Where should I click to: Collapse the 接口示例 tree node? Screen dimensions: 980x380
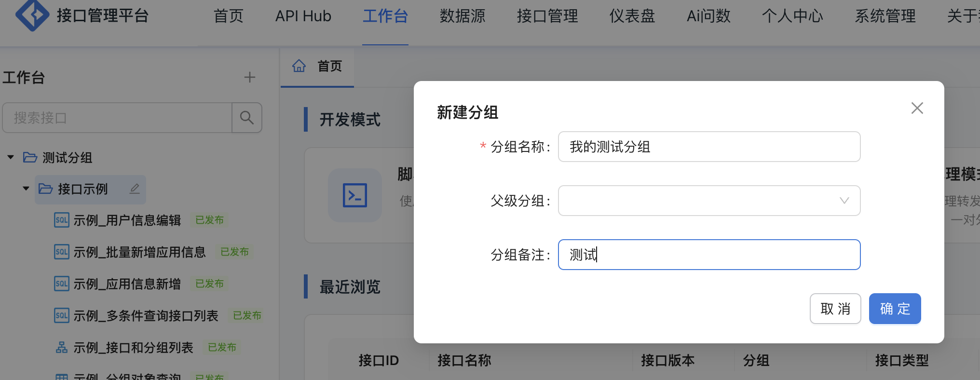(x=26, y=189)
